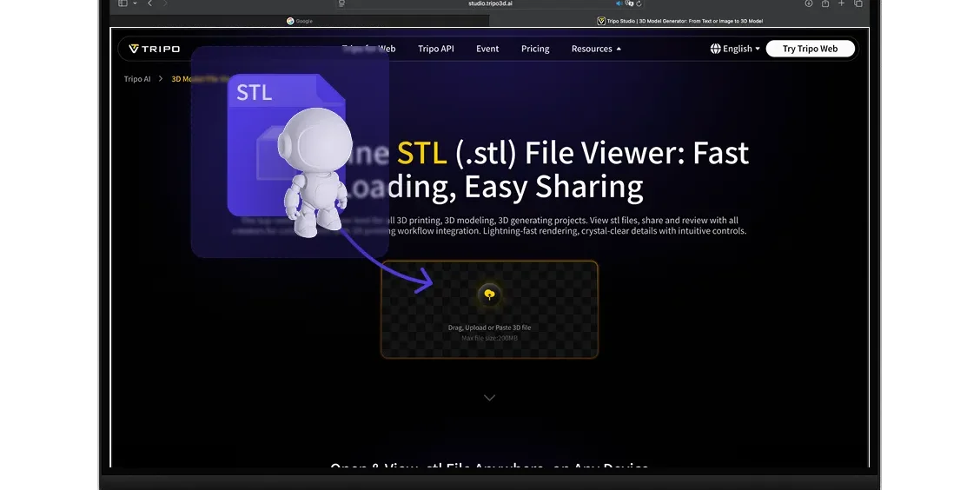
Task: Click the Try Tripo Web button
Action: [x=810, y=49]
